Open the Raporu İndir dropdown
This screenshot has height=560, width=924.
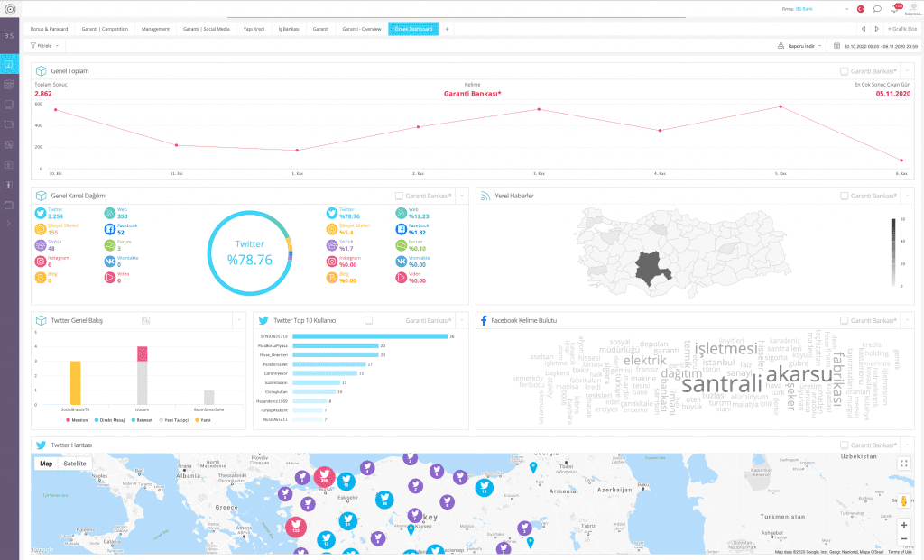pyautogui.click(x=800, y=45)
